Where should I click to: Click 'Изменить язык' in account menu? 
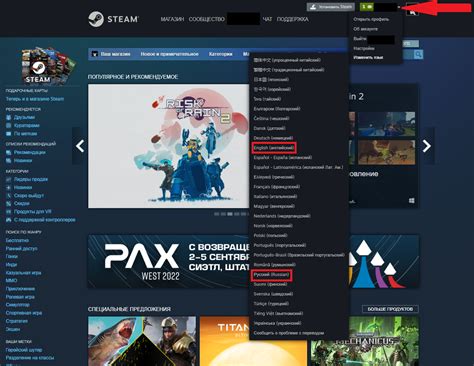(368, 58)
